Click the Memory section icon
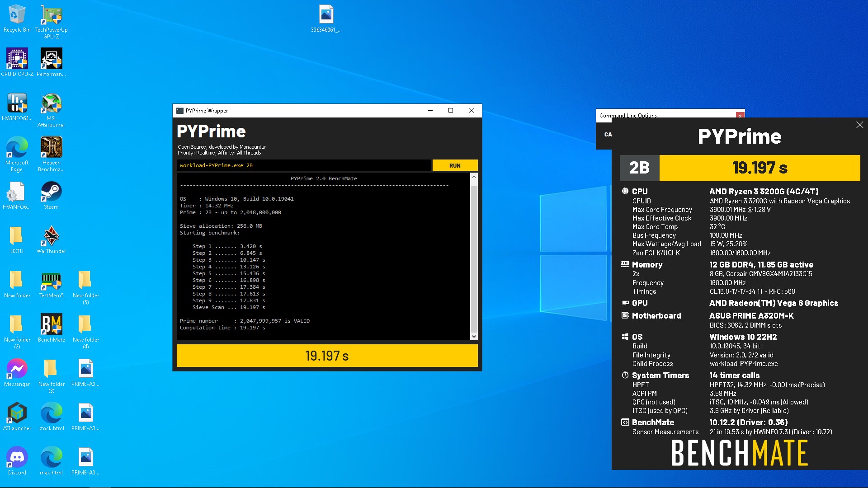868x488 pixels. 625,264
